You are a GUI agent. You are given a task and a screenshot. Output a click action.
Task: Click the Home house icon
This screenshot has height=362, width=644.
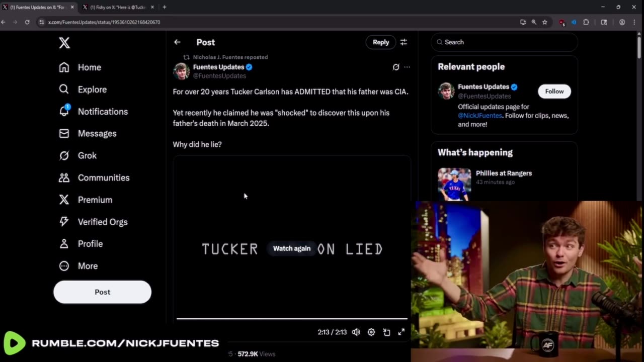pos(64,67)
